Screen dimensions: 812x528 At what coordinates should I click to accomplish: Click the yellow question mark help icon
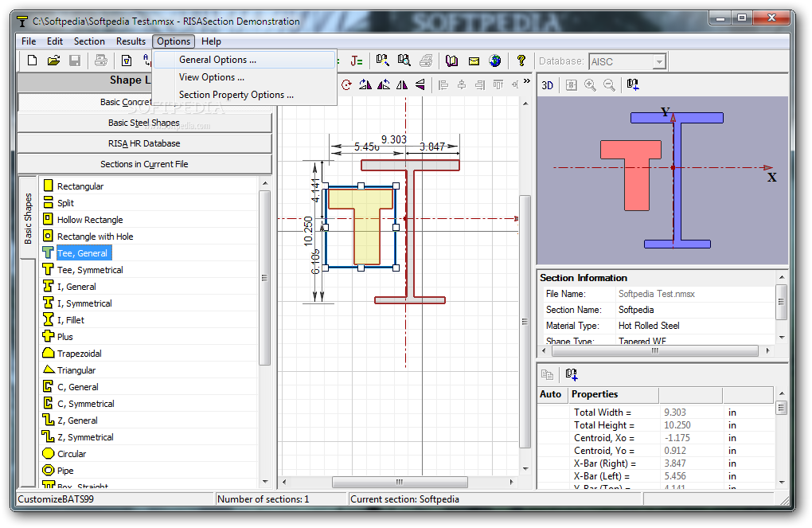[521, 61]
